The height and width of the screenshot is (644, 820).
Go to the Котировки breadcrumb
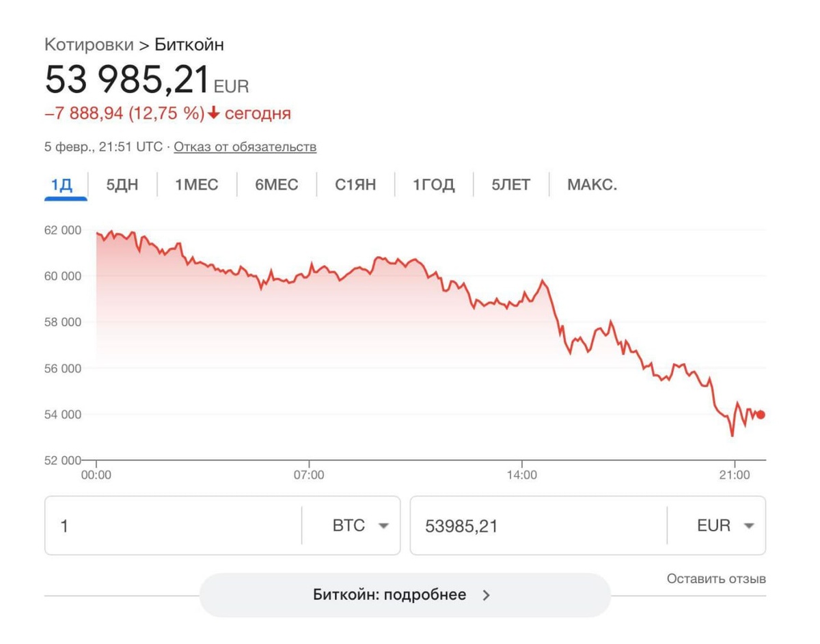coord(89,45)
